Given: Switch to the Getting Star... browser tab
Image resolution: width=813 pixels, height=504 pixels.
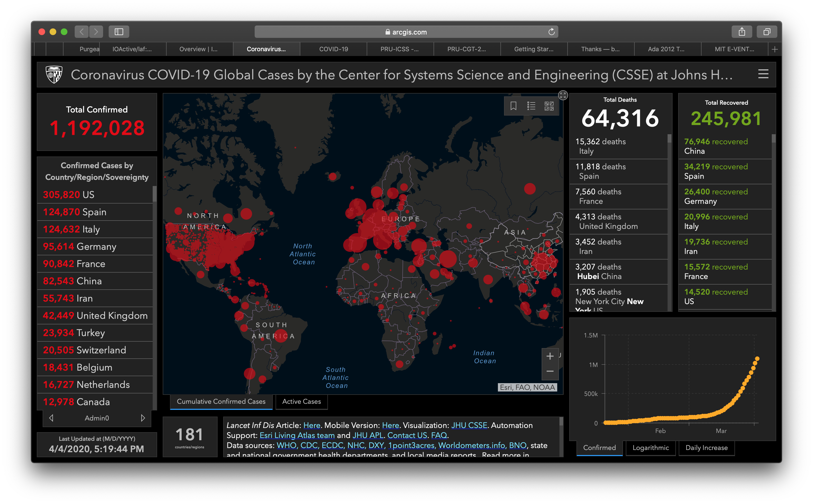Looking at the screenshot, I should pos(534,49).
